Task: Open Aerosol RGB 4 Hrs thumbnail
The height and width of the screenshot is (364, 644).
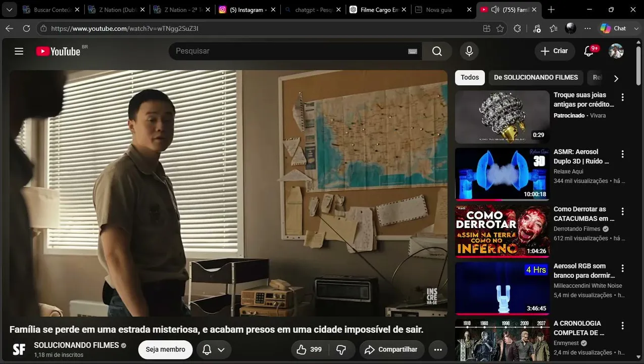Action: tap(502, 289)
